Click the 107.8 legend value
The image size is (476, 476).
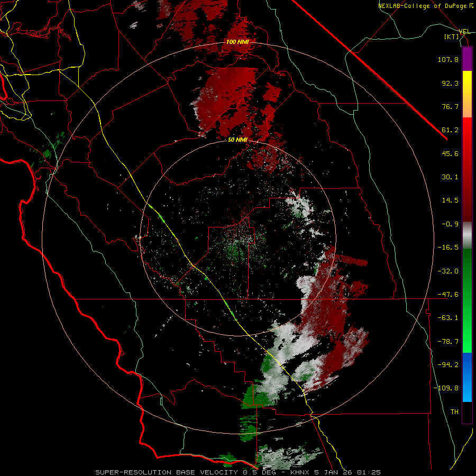coord(448,59)
